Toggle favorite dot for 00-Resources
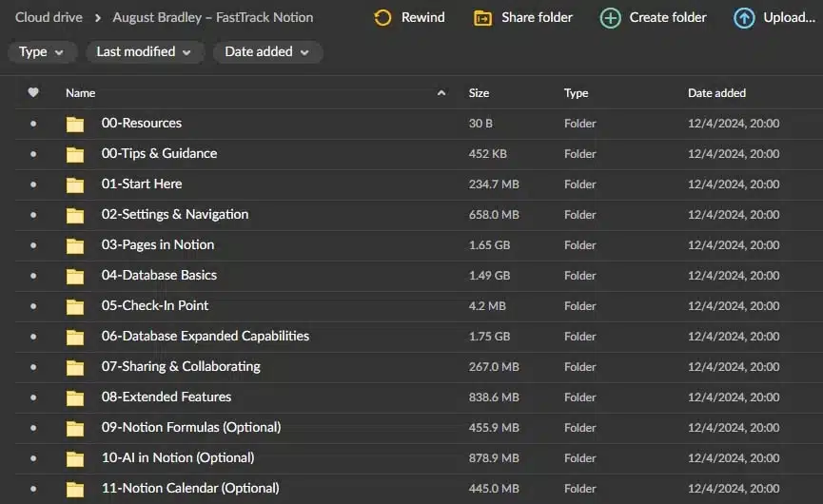This screenshot has width=823, height=504. [x=33, y=124]
